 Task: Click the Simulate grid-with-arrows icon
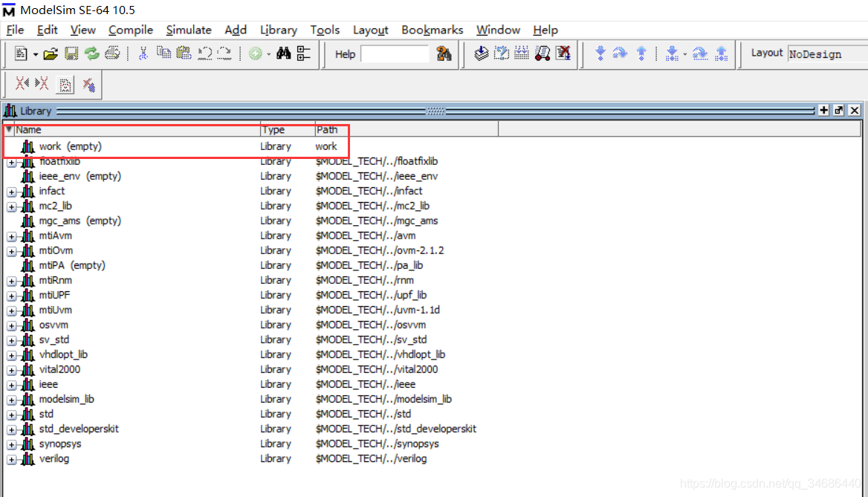(x=522, y=53)
